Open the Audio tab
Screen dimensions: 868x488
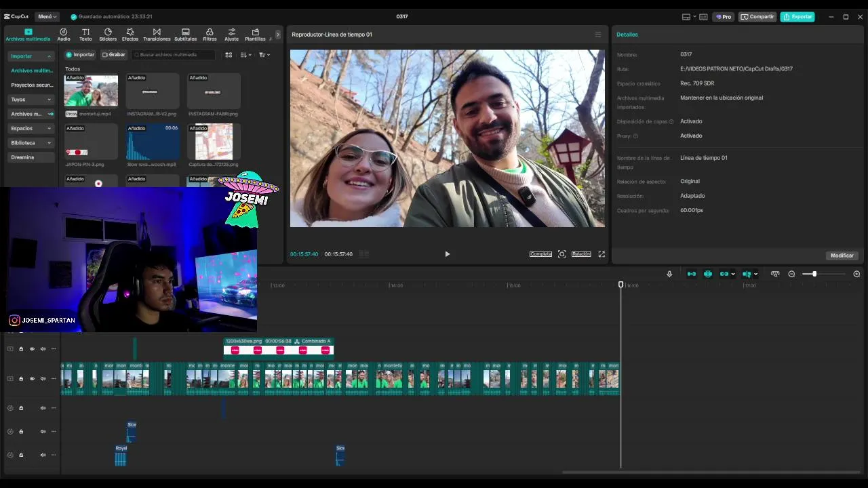64,35
